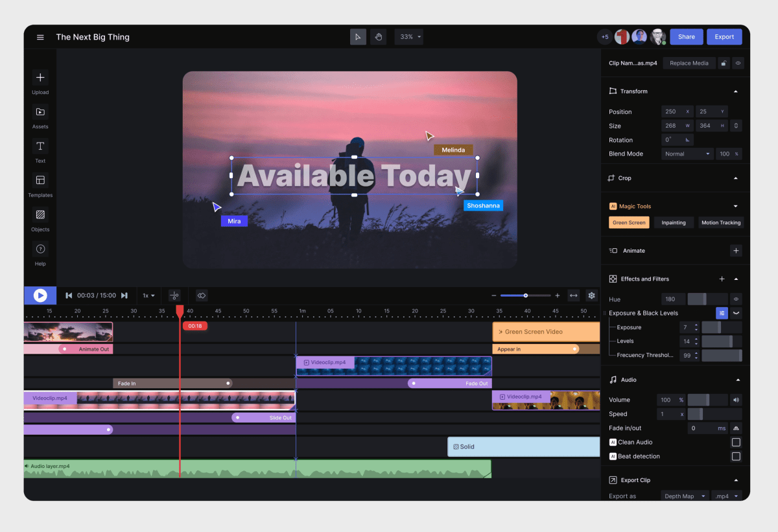Toggle Hue effect visibility eye icon
Viewport: 778px width, 532px height.
coord(736,299)
